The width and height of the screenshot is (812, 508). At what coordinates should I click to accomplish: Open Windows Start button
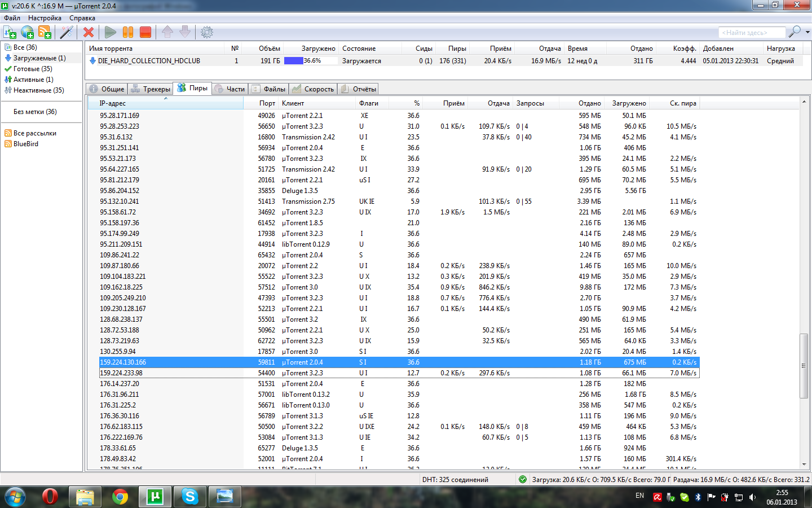[x=15, y=497]
